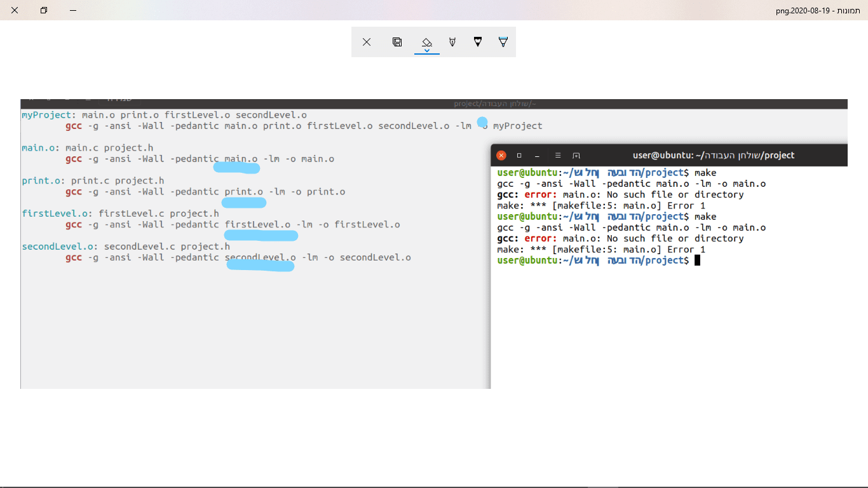The image size is (868, 488).
Task: Open the eraser options chevron
Action: [427, 50]
